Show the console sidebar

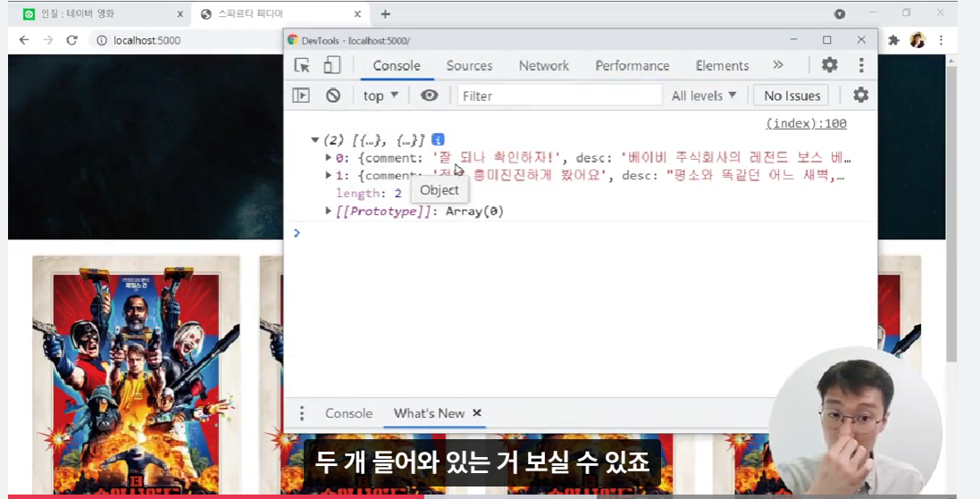click(x=301, y=96)
